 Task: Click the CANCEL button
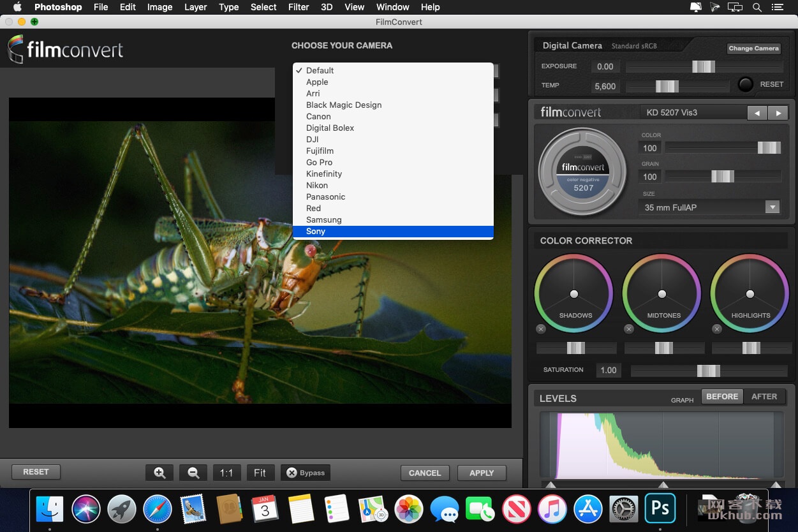pyautogui.click(x=425, y=473)
